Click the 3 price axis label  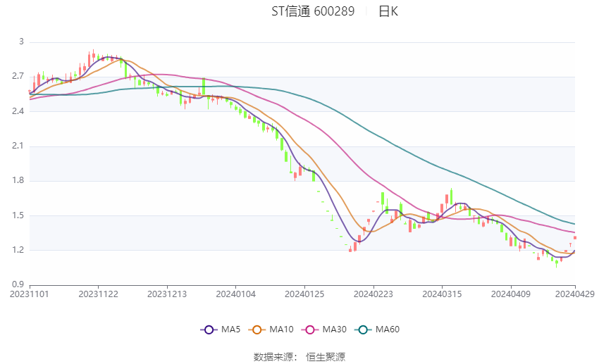[x=21, y=42]
